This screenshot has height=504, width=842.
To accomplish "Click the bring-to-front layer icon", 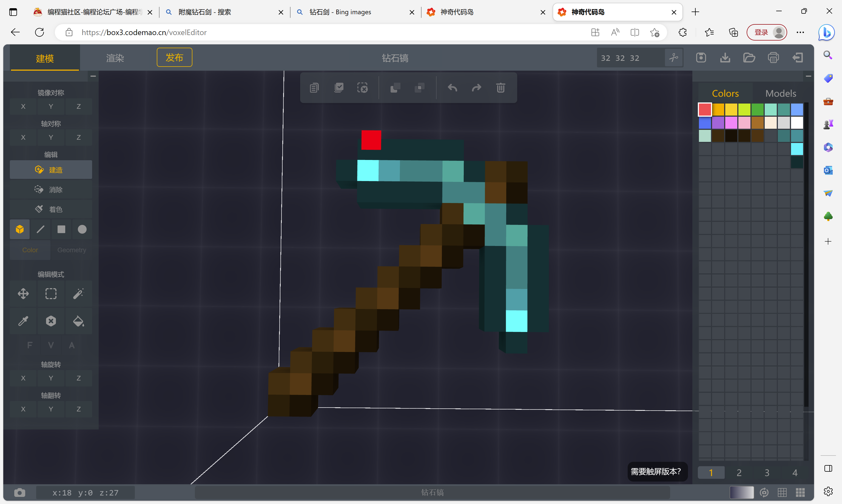I will [x=395, y=88].
